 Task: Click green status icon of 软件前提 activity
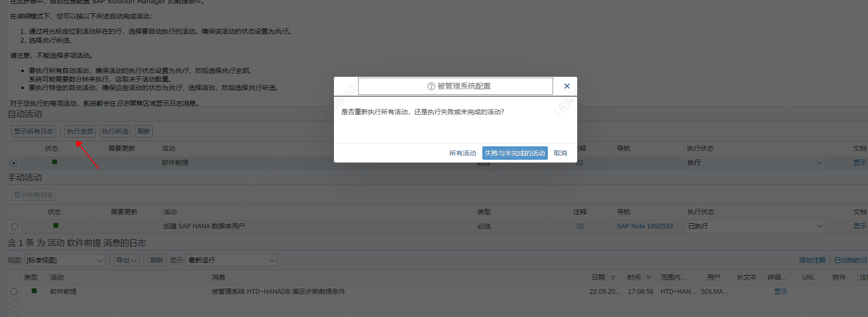click(55, 162)
